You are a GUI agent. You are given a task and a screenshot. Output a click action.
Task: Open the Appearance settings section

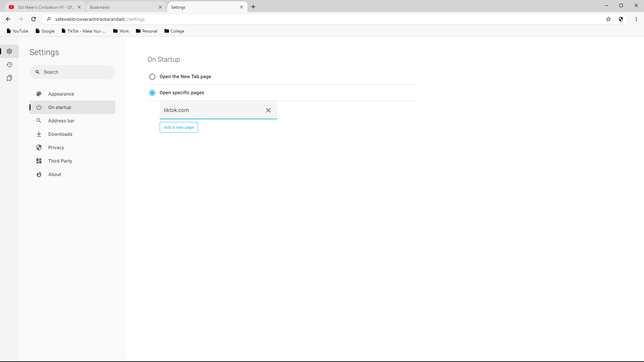pos(61,94)
